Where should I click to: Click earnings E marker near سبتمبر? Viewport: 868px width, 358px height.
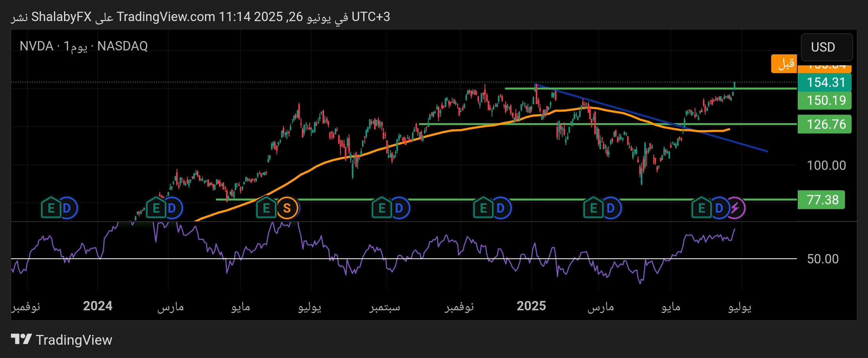pos(382,208)
